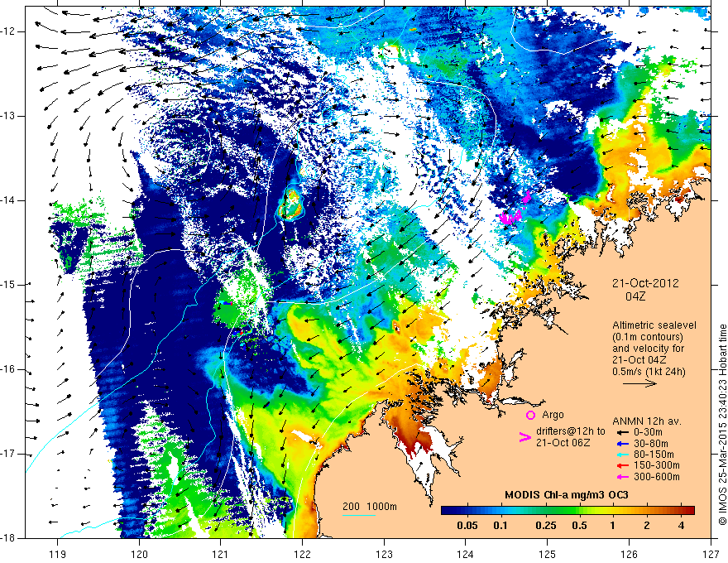728x563 pixels.
Task: Click the cyan 200m isobath legend line
Action: (359, 516)
